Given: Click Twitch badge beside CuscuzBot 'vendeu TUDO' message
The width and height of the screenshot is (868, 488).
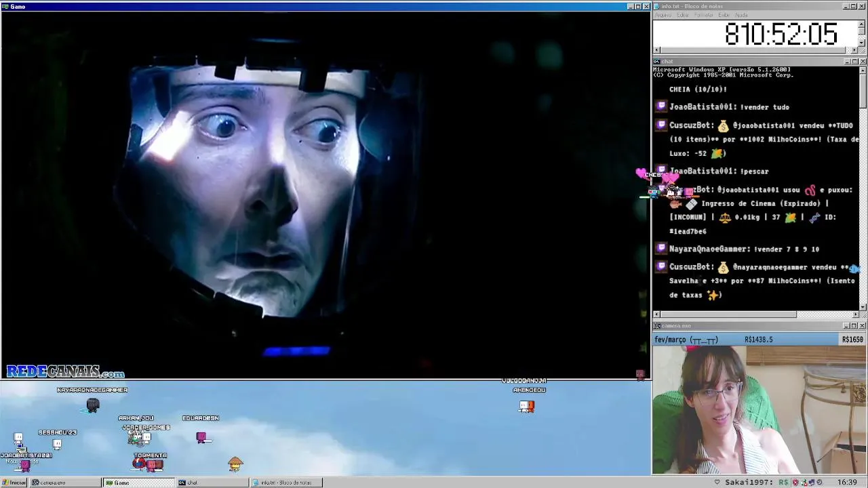Looking at the screenshot, I should click(x=661, y=125).
